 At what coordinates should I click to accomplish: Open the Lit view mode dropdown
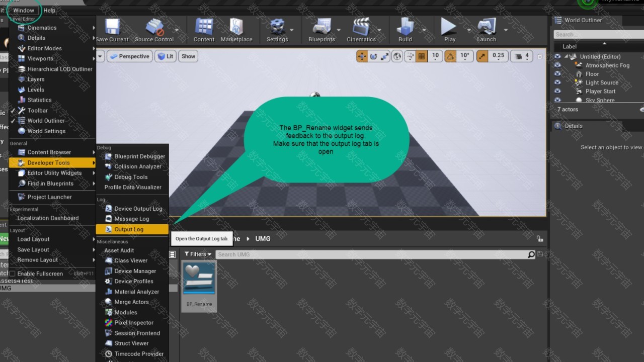pos(166,56)
